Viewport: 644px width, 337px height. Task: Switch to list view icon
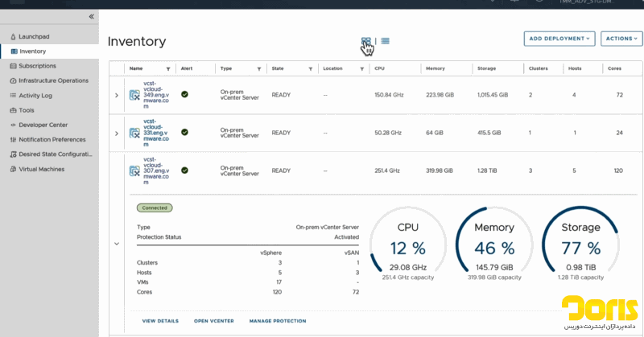point(385,41)
